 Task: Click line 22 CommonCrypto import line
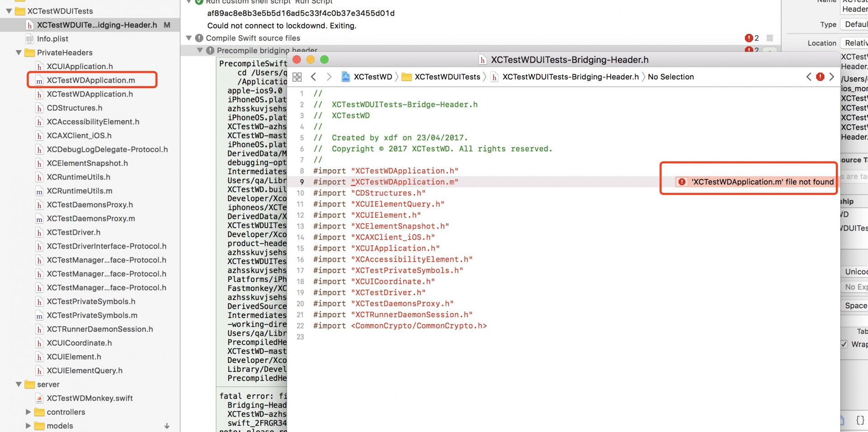point(400,326)
